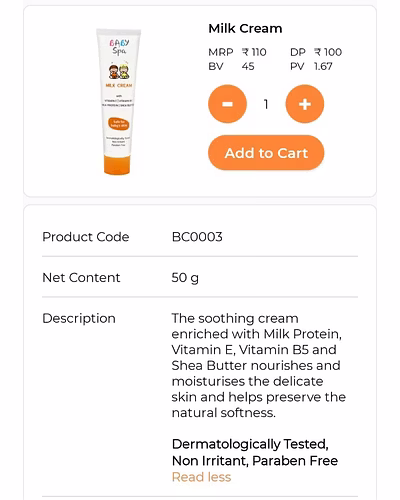Click the Description row label

[79, 318]
